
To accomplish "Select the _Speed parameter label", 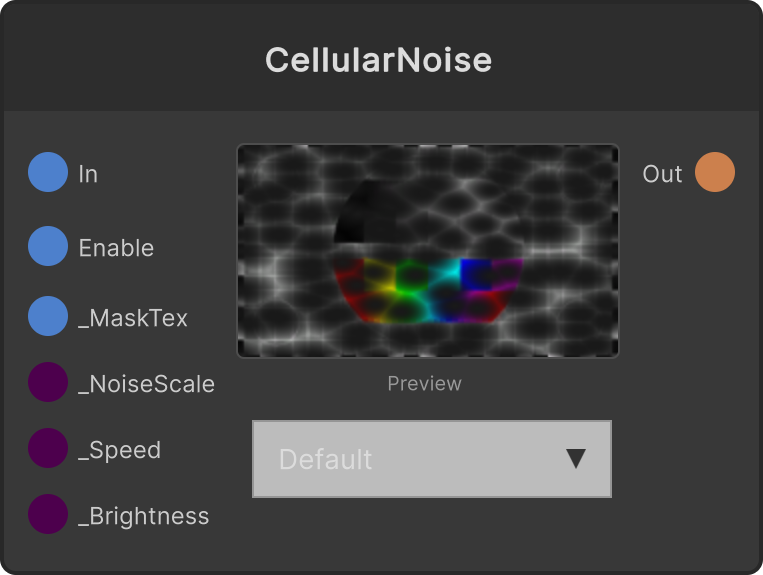I will tap(120, 450).
